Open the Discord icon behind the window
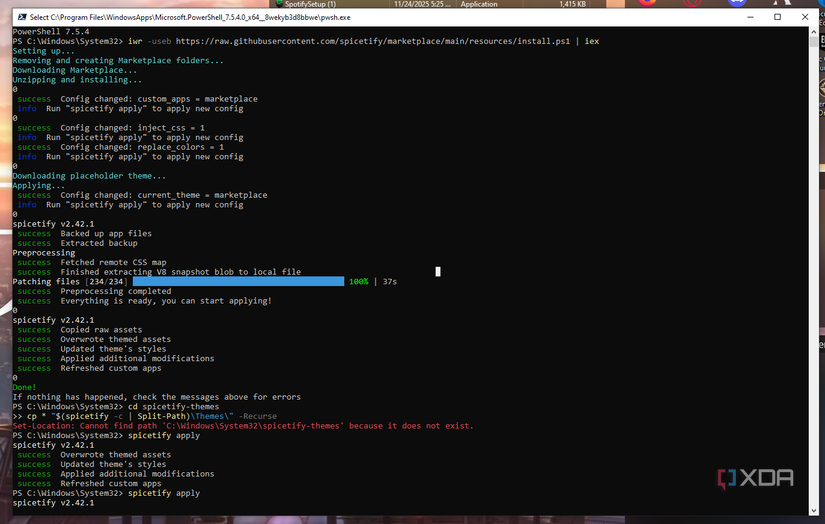825x524 pixels. tap(737, 3)
